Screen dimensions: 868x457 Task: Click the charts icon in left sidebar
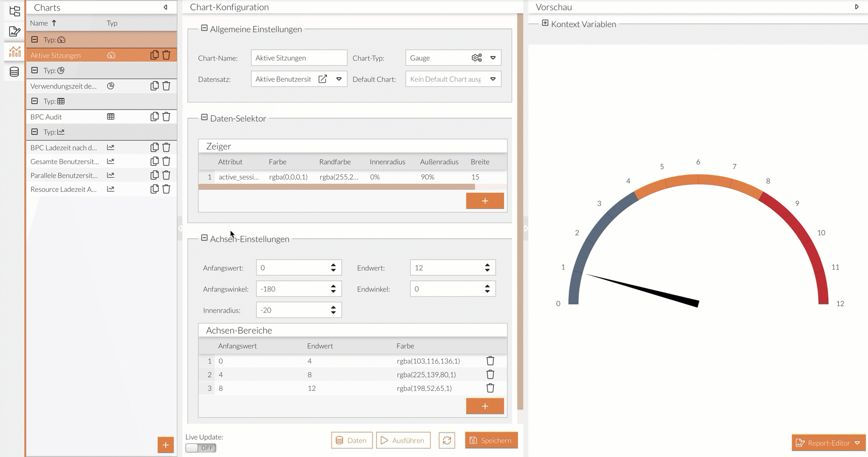(x=14, y=52)
